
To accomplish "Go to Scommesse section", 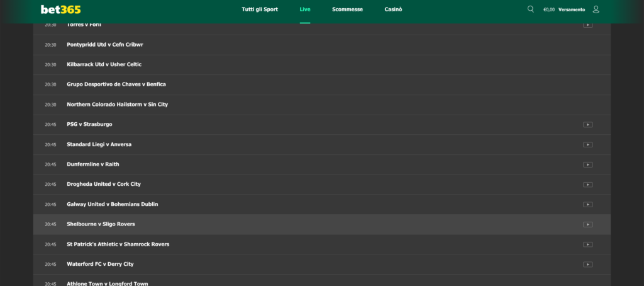I will (x=347, y=9).
